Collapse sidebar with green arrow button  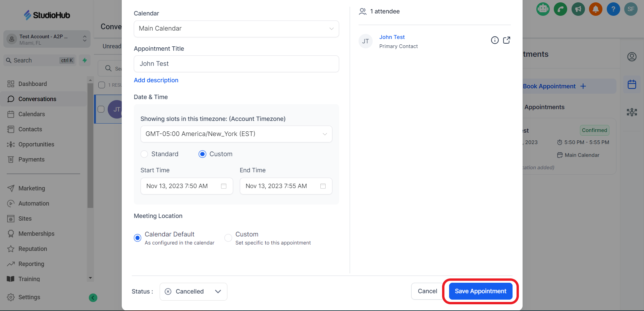[93, 298]
